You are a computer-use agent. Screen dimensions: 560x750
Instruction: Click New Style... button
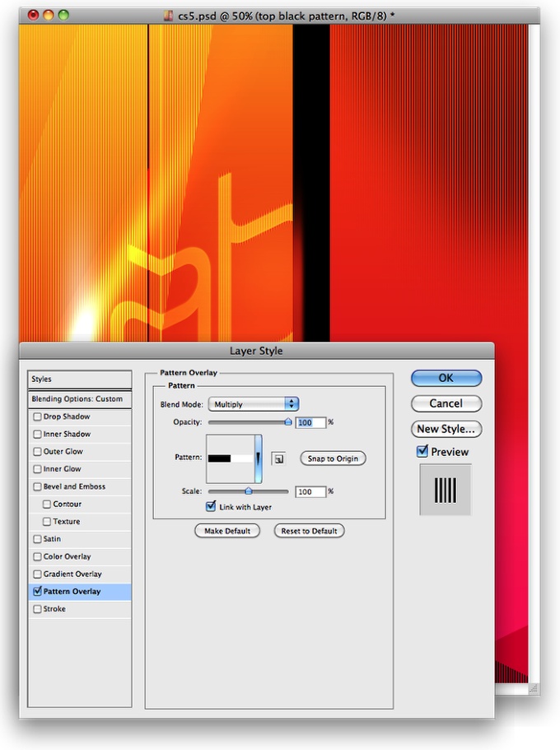446,429
